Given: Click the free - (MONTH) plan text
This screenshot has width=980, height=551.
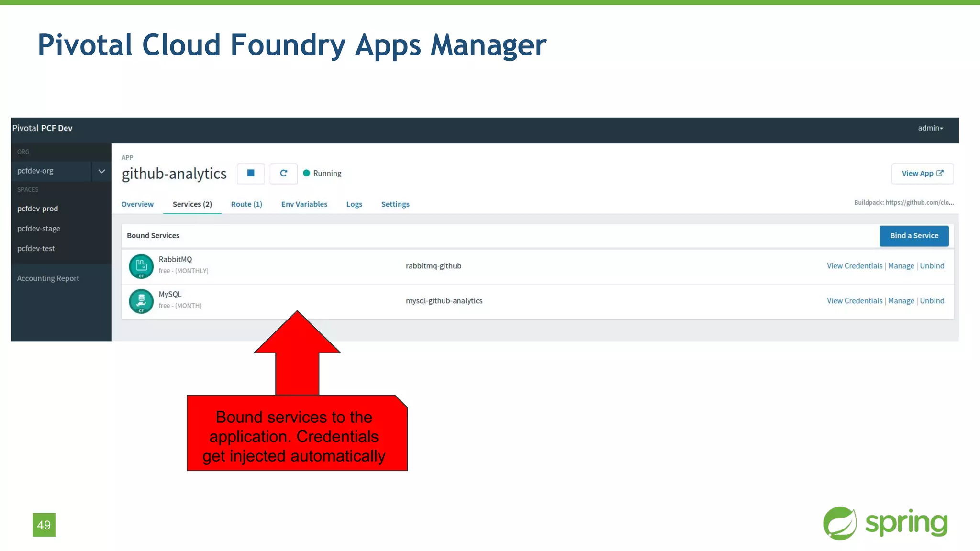Looking at the screenshot, I should pyautogui.click(x=180, y=306).
